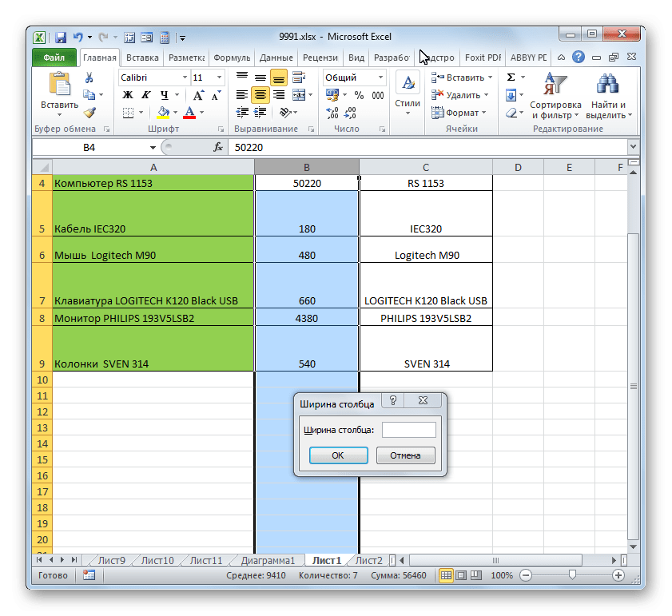The width and height of the screenshot is (672, 616).
Task: Click the Cut scissors icon
Action: pyautogui.click(x=89, y=77)
